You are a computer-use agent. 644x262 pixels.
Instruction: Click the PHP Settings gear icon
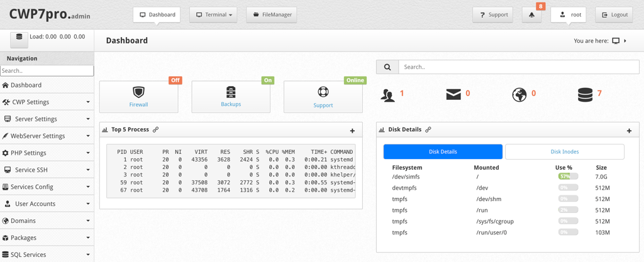tap(5, 153)
